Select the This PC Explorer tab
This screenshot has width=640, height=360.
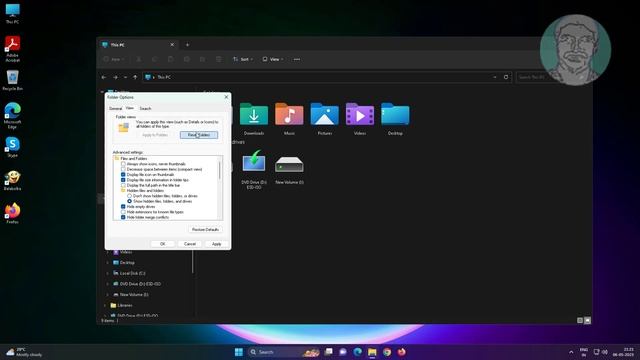(138, 45)
